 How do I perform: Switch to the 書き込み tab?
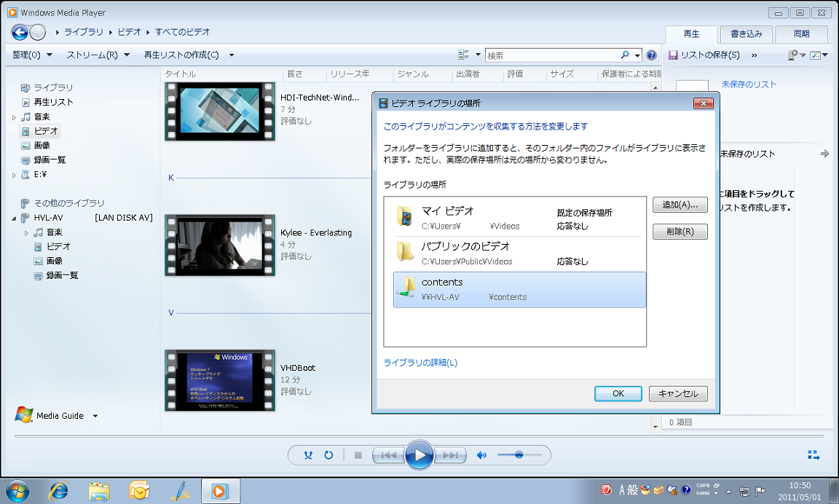pyautogui.click(x=747, y=34)
